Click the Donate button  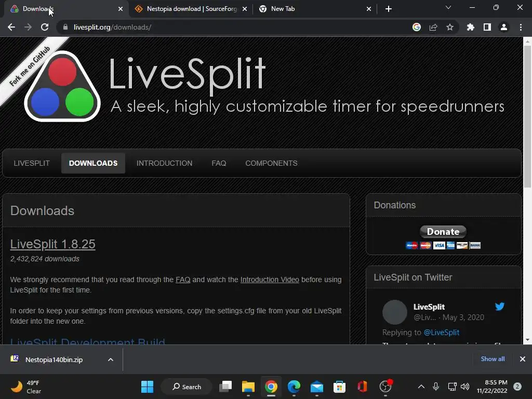coord(443,231)
